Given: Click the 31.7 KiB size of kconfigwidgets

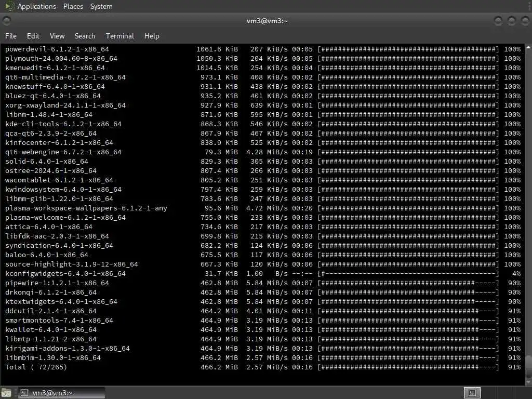Looking at the screenshot, I should (x=221, y=273).
